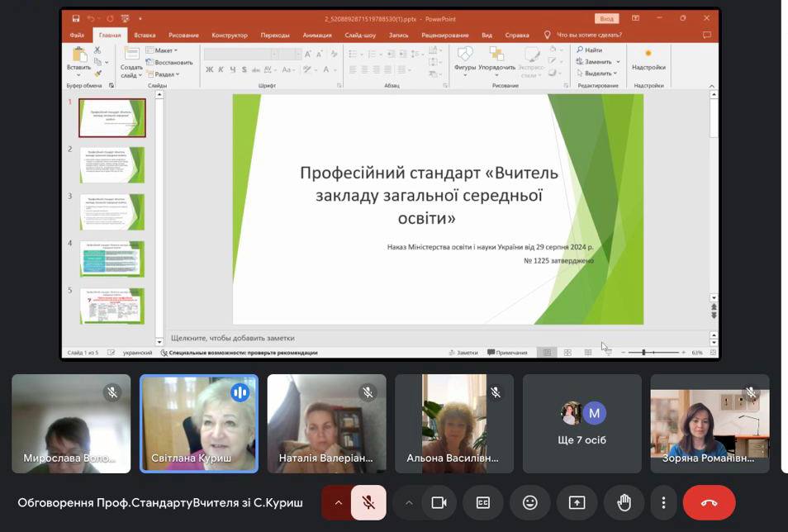This screenshot has width=788, height=532.
Task: Open the Анимация ribbon tab
Action: point(317,36)
